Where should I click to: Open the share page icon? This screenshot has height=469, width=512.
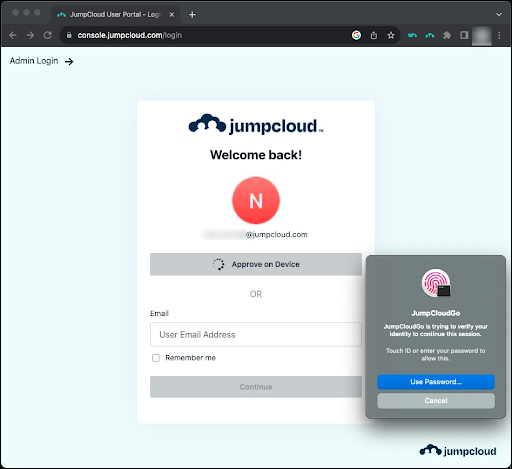pyautogui.click(x=374, y=35)
